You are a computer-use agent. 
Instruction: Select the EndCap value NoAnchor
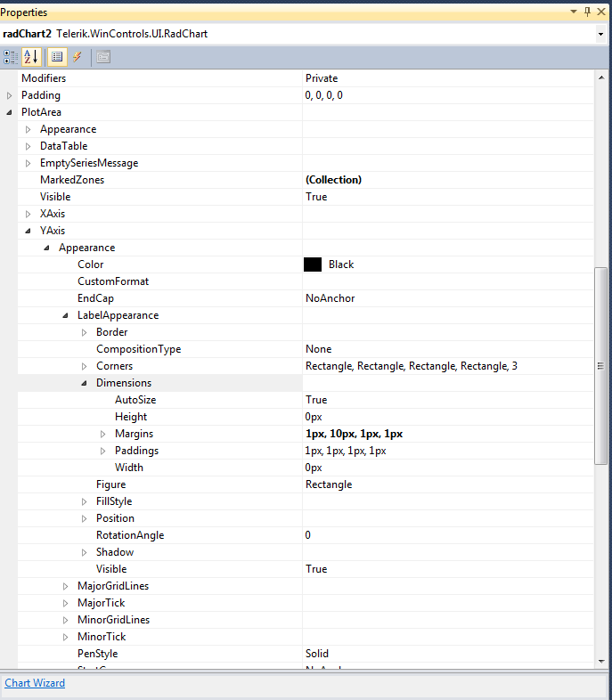330,298
